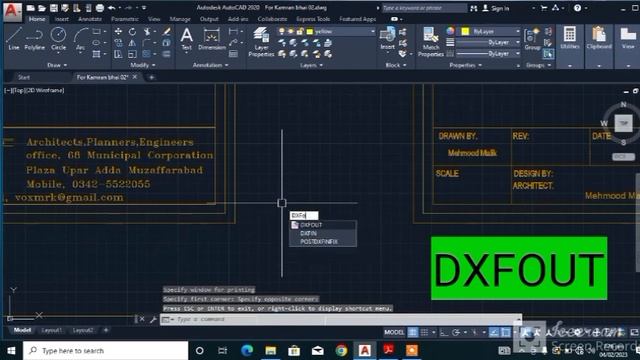Click the Copy tool in Modify
The image size is (640, 360).
tap(118, 42)
